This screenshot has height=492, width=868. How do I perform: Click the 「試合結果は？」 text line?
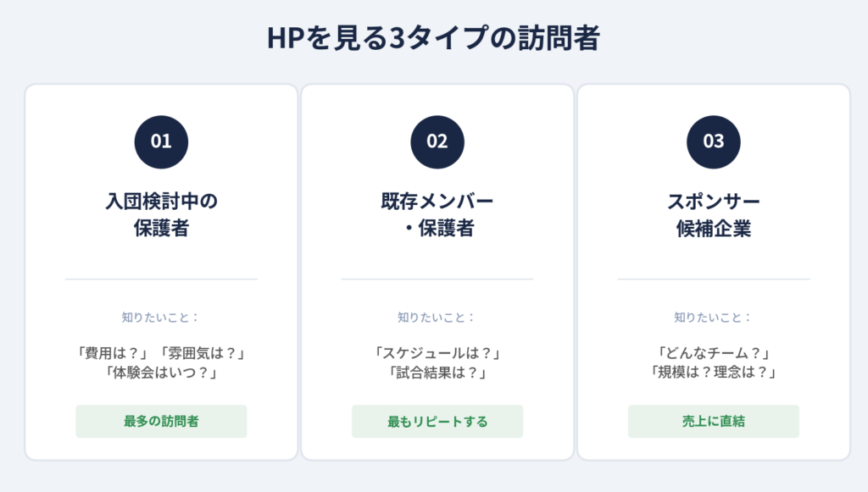click(x=437, y=373)
